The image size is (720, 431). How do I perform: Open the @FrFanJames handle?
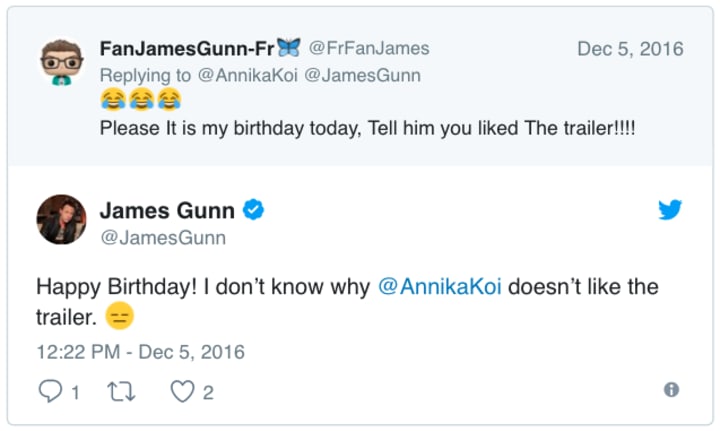click(x=368, y=48)
